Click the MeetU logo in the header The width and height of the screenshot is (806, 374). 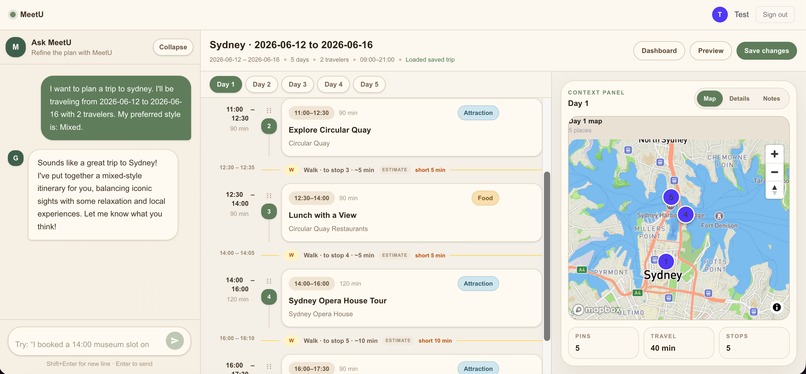click(26, 14)
